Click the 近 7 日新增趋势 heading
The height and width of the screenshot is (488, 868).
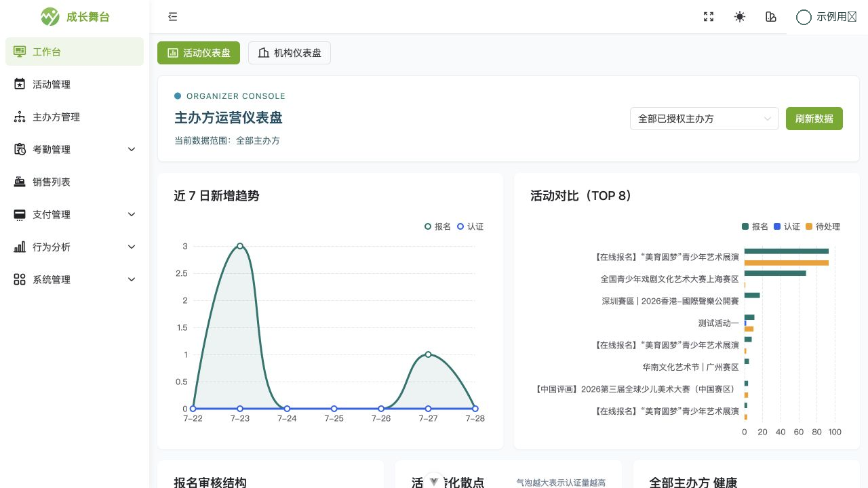point(216,196)
